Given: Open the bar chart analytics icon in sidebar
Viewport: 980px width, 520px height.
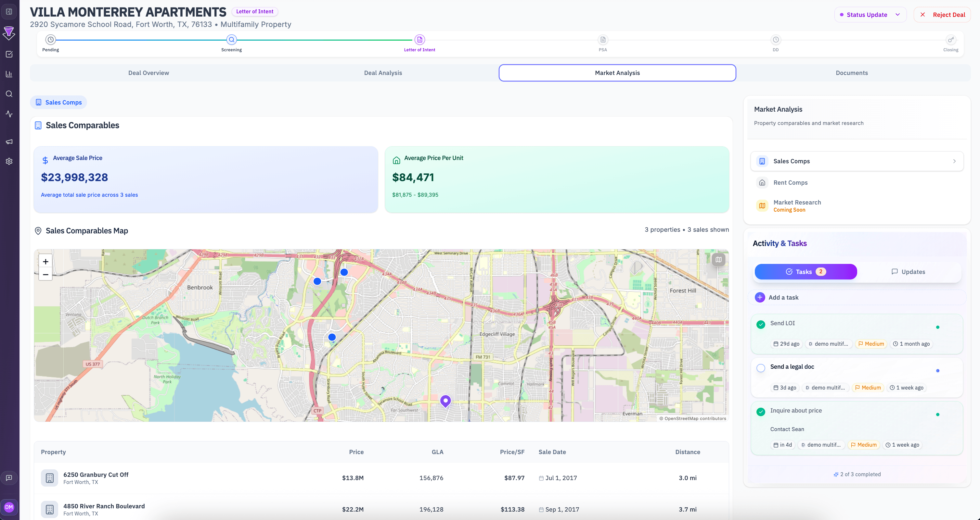Looking at the screenshot, I should 9,74.
